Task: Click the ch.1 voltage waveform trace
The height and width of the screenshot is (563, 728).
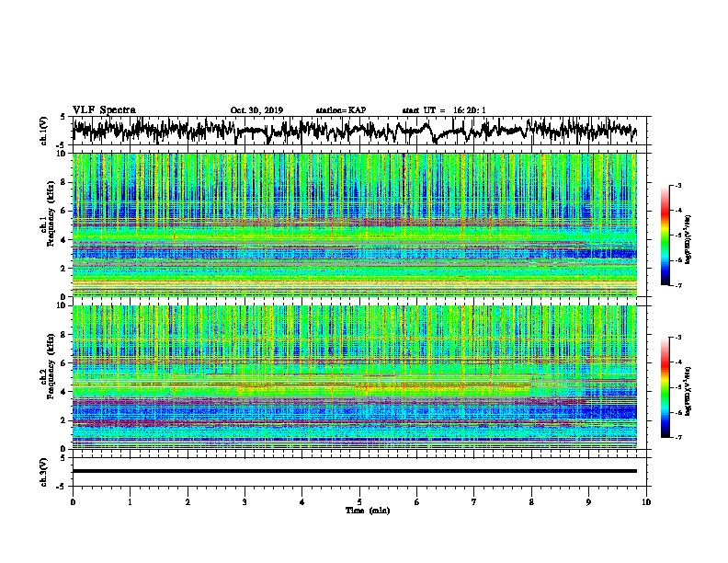Action: (x=354, y=131)
